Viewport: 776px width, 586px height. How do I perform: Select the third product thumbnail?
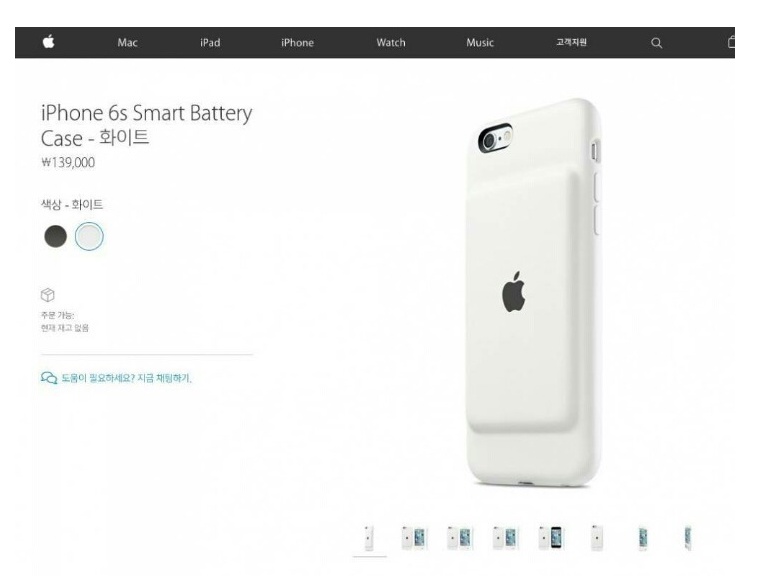pyautogui.click(x=460, y=538)
